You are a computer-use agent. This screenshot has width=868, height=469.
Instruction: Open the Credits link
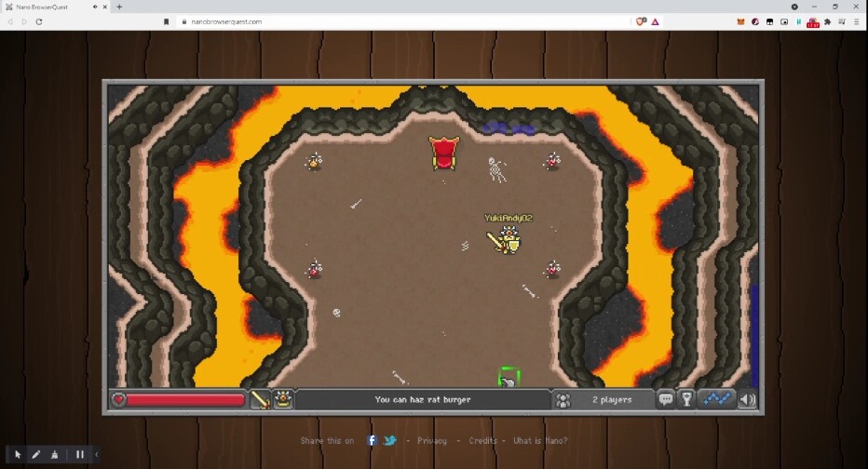[482, 441]
